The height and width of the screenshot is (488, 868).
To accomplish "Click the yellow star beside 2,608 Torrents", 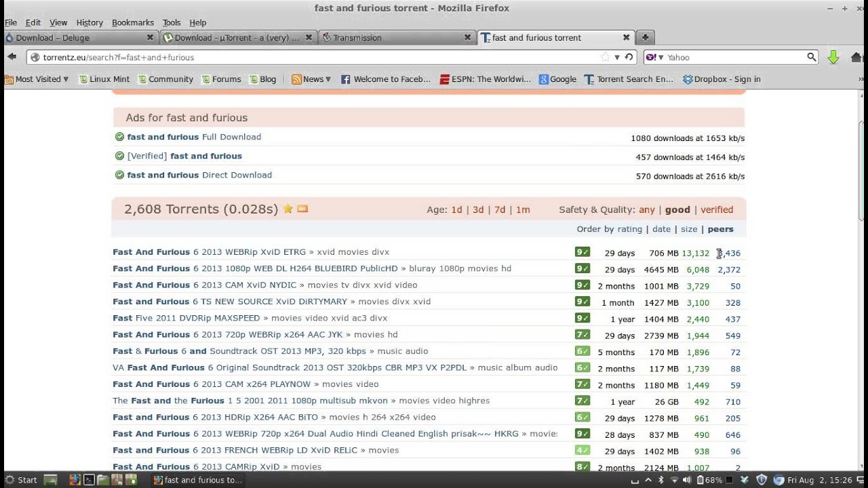I will [x=288, y=209].
